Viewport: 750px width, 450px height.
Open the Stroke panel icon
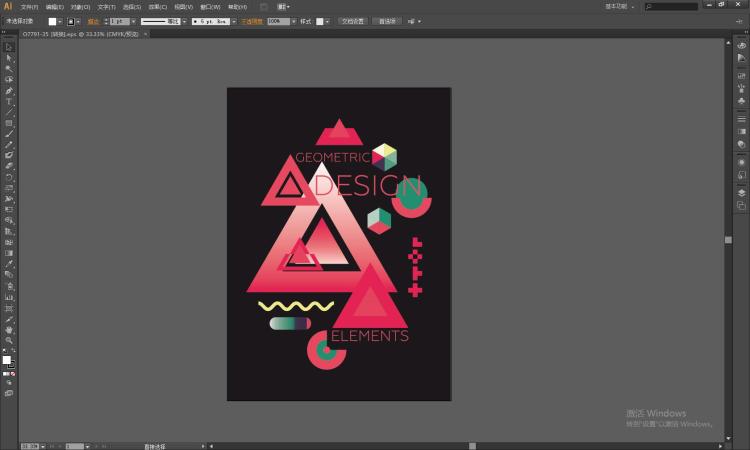pos(741,119)
